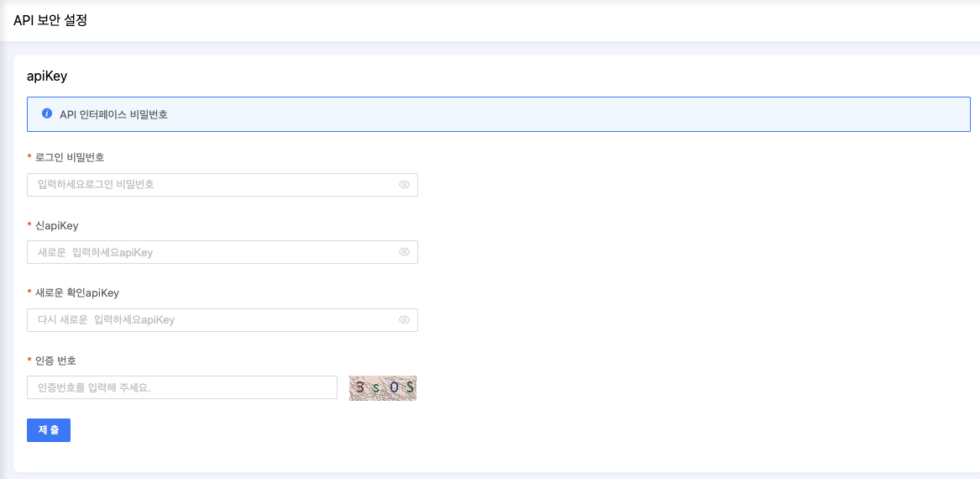Screen dimensions: 980x479
Task: Click the API 인터페이스 비밀번호 banner text
Action: coord(113,114)
